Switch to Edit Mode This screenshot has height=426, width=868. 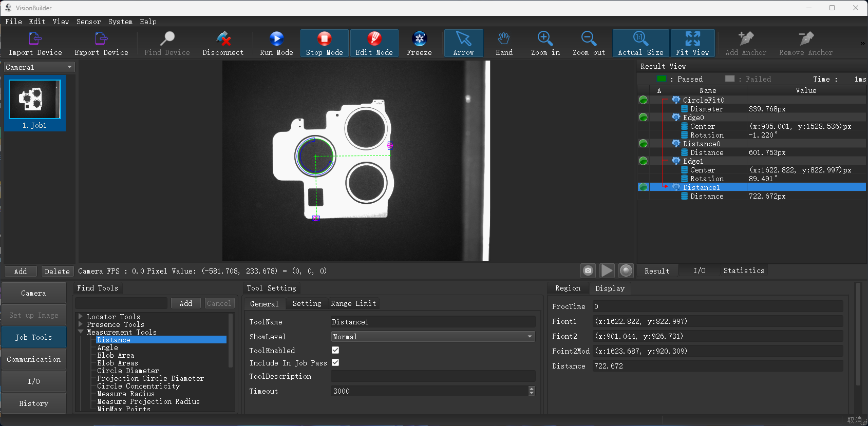[x=374, y=39]
